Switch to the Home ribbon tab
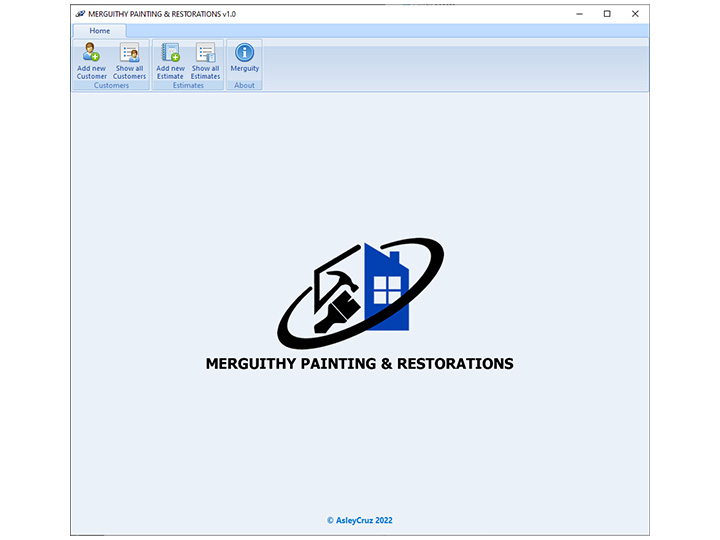The height and width of the screenshot is (540, 720). (x=100, y=31)
